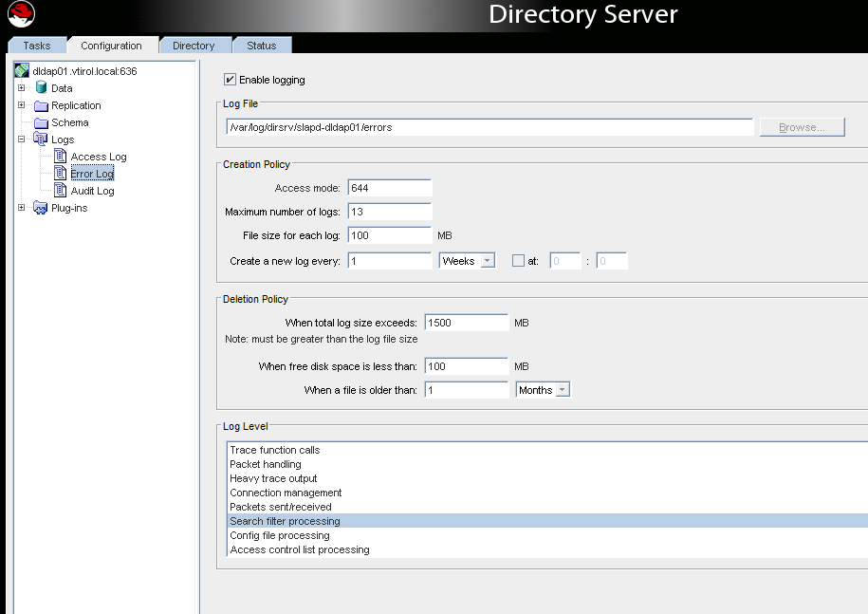Click the total log size exceeds field
Screen dimensions: 868x614
[467, 323]
